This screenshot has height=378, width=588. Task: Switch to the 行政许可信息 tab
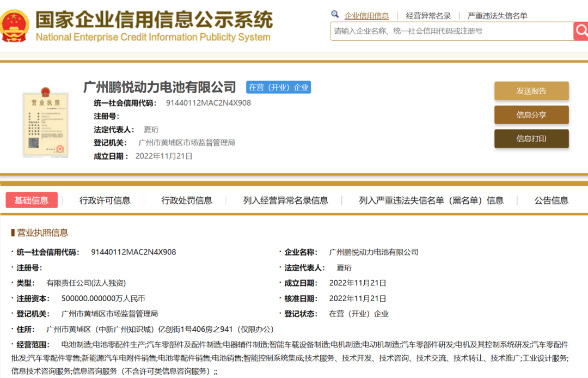[105, 200]
